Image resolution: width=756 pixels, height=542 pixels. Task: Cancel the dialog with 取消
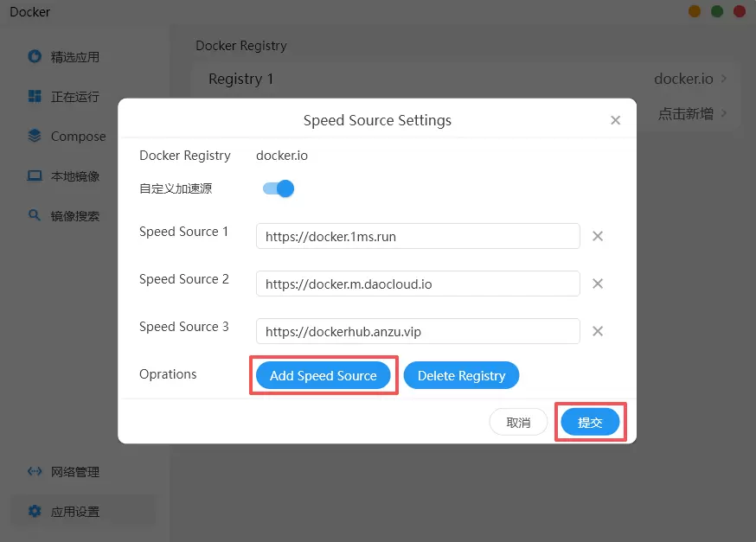pyautogui.click(x=518, y=423)
